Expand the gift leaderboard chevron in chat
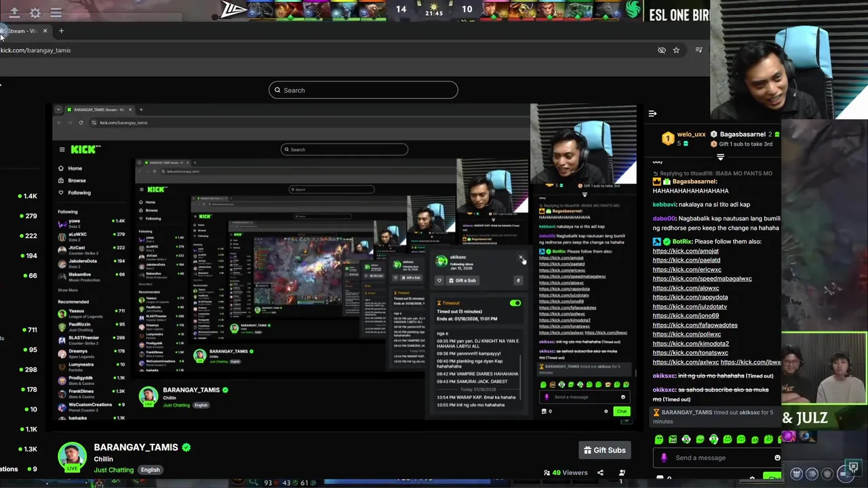 pyautogui.click(x=720, y=157)
